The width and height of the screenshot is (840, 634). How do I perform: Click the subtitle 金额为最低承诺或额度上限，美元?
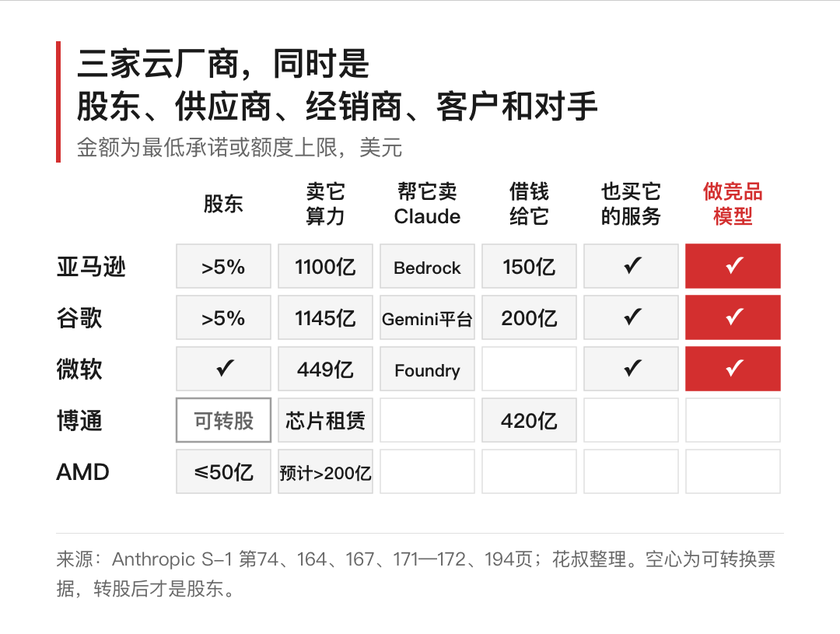click(x=240, y=147)
